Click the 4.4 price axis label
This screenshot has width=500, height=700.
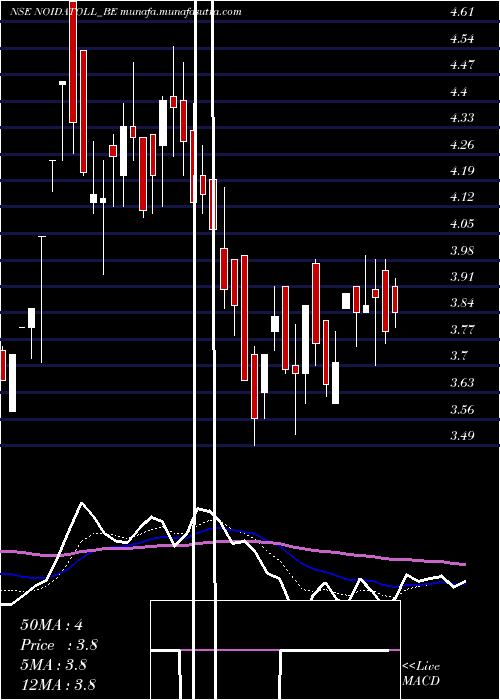coord(459,92)
